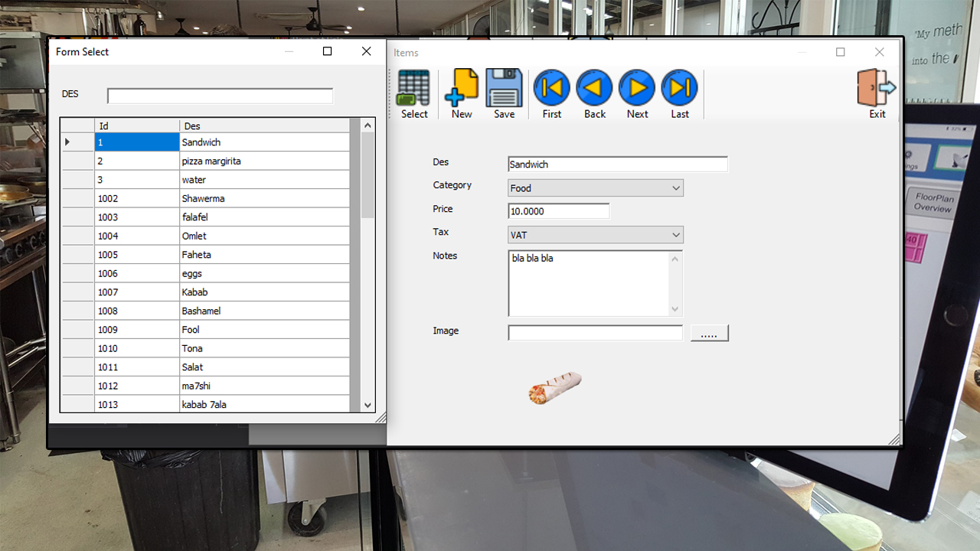Click inside the DES search field

pos(220,95)
